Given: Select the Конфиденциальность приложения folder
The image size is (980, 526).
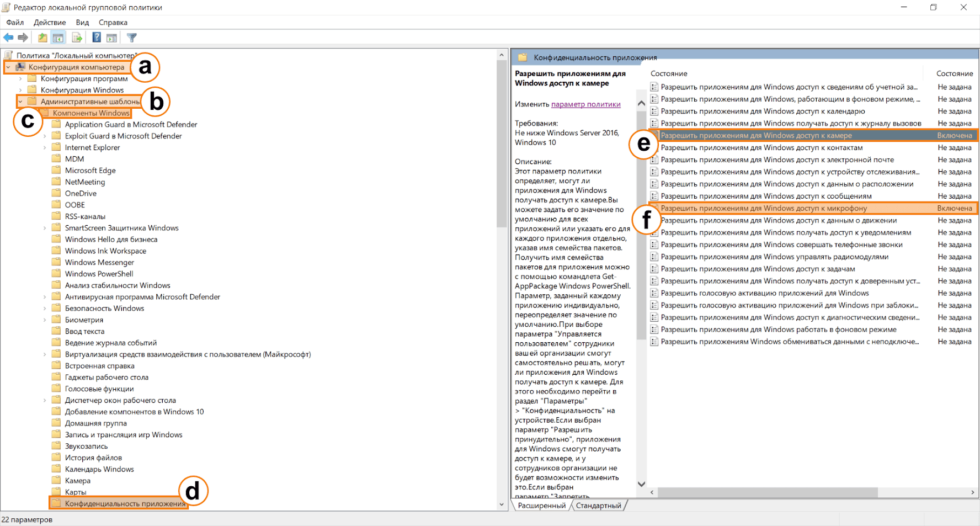Looking at the screenshot, I should (x=125, y=503).
